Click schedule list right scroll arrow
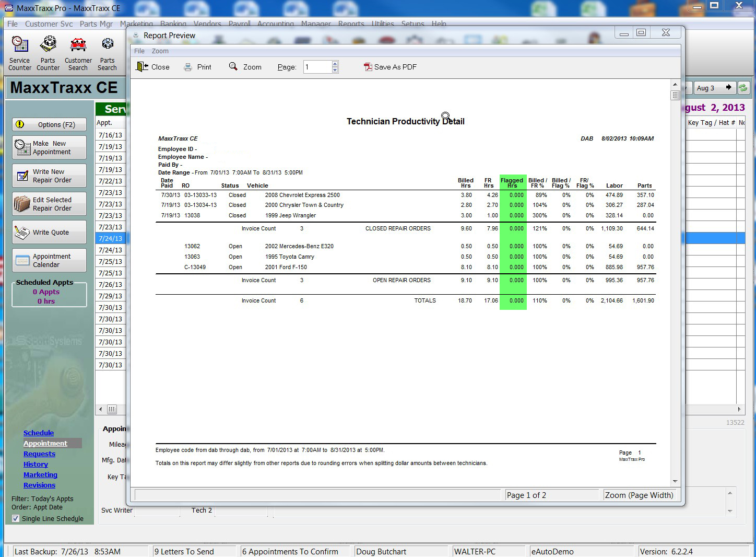The width and height of the screenshot is (756, 557). (x=739, y=409)
